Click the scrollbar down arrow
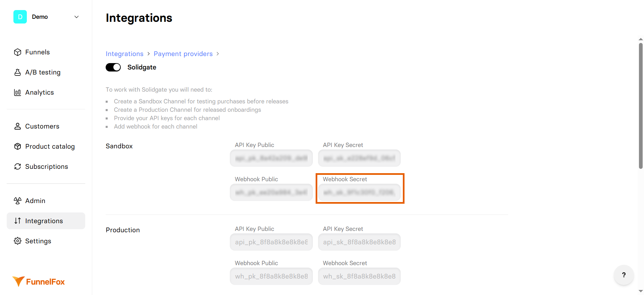644x295 pixels. [641, 291]
